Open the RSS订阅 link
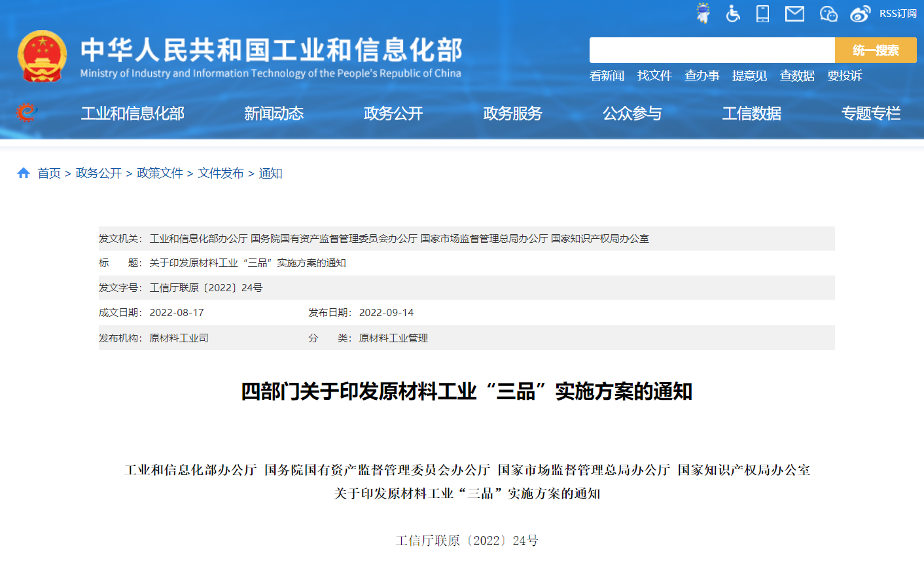 898,13
